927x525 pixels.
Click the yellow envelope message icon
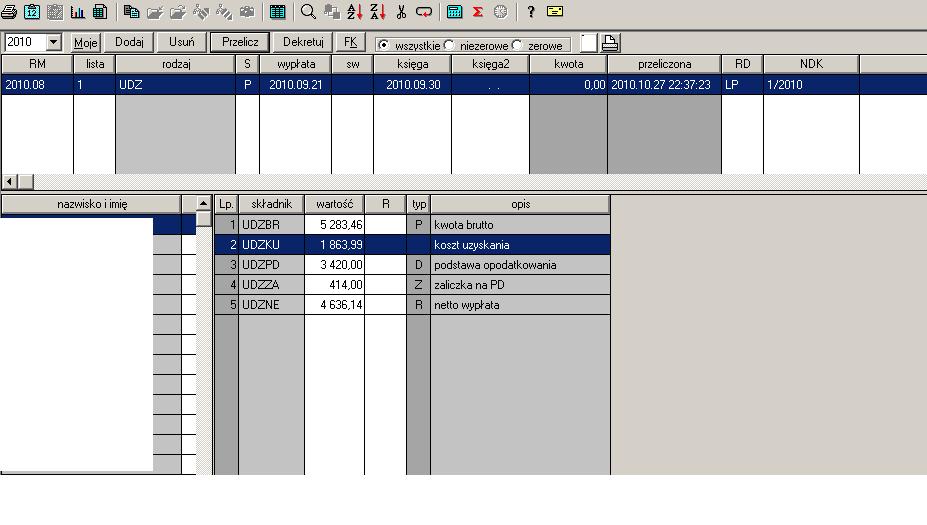555,12
